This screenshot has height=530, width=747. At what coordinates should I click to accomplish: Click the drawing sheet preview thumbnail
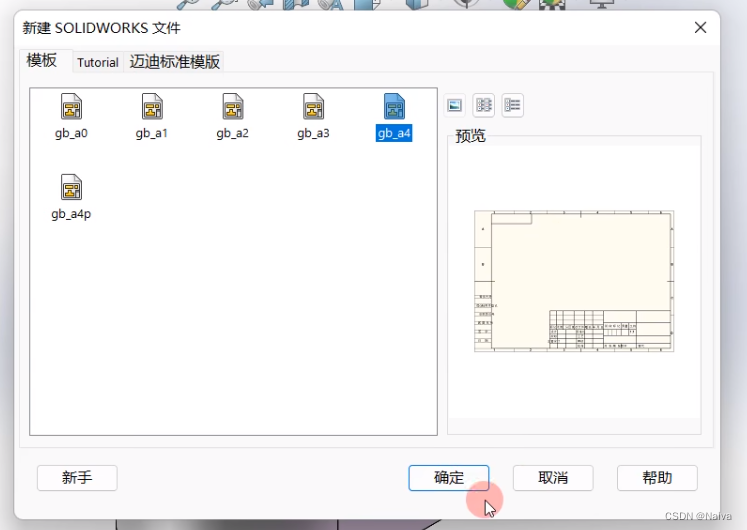tap(574, 281)
